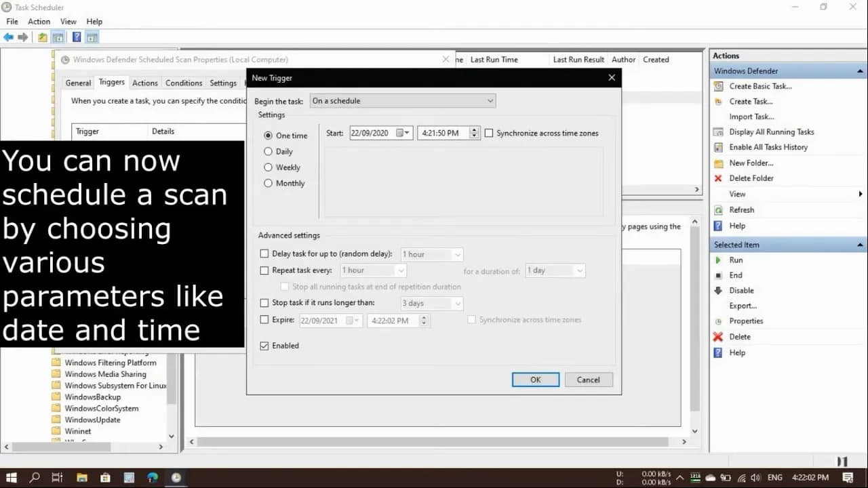Uncheck the Enabled checkbox
The image size is (868, 488).
[264, 346]
